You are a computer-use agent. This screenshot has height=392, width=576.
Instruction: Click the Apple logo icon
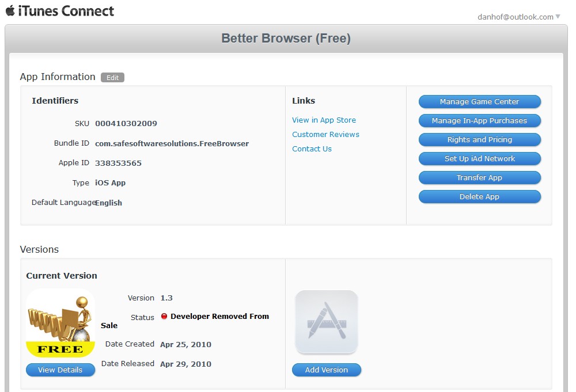(10, 10)
